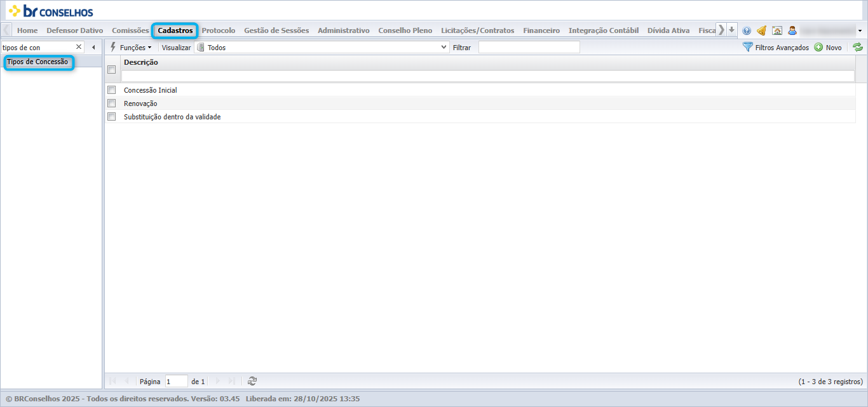
Task: Select the Gestão de Sessões tab
Action: pos(276,30)
